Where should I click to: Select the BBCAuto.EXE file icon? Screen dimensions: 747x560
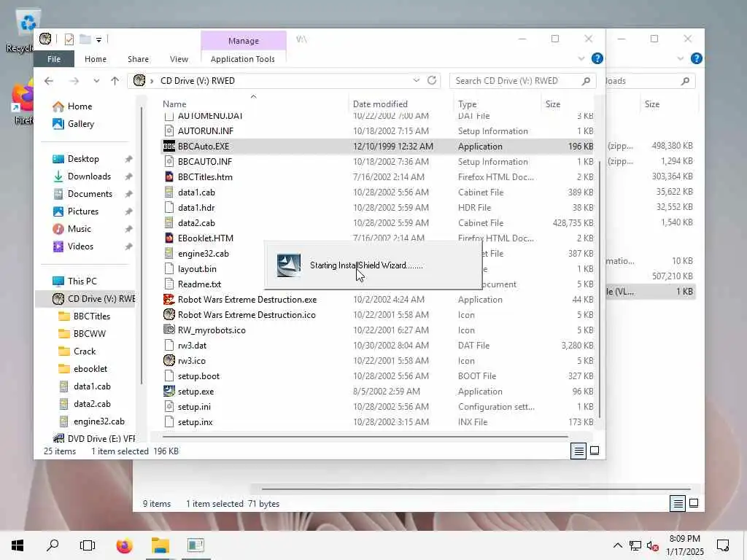169,146
